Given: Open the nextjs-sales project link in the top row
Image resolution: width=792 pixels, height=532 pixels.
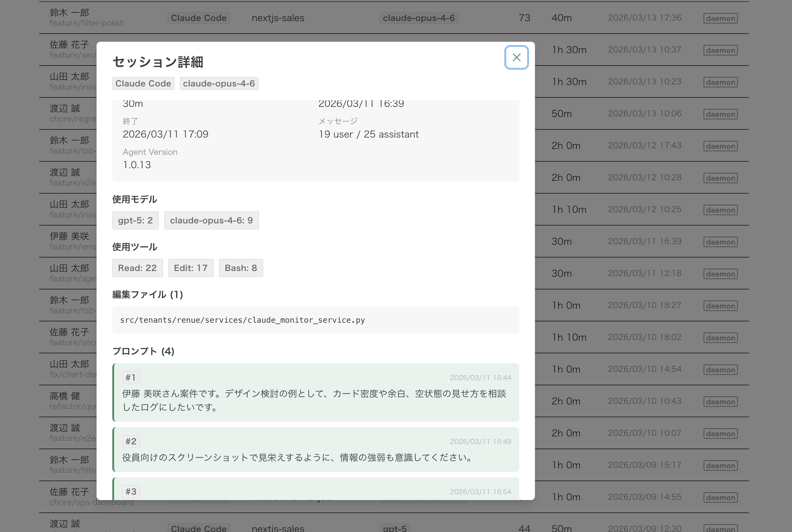Looking at the screenshot, I should tap(277, 18).
